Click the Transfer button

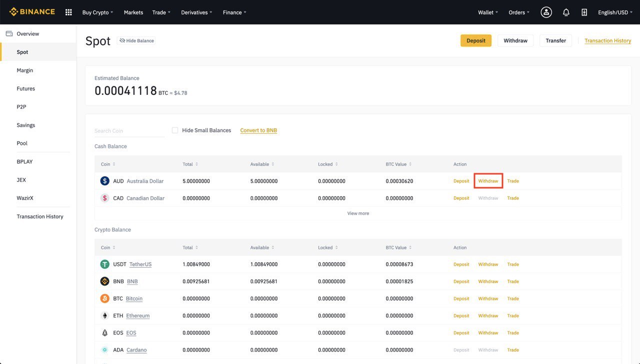(x=555, y=40)
